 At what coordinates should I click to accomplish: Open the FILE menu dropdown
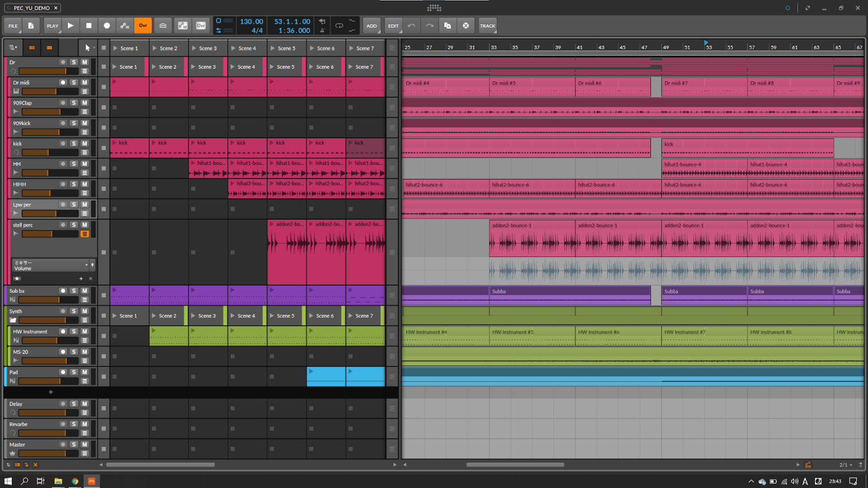click(x=12, y=25)
